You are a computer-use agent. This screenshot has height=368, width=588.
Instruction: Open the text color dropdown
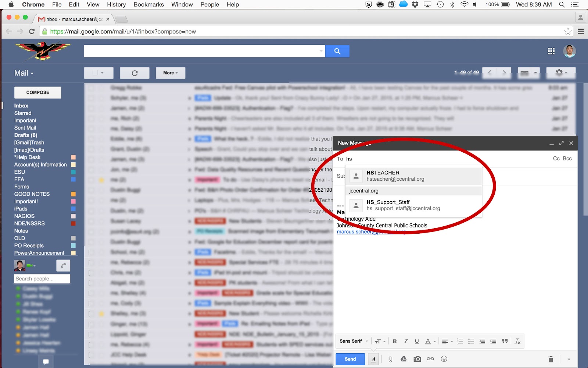[x=430, y=341]
